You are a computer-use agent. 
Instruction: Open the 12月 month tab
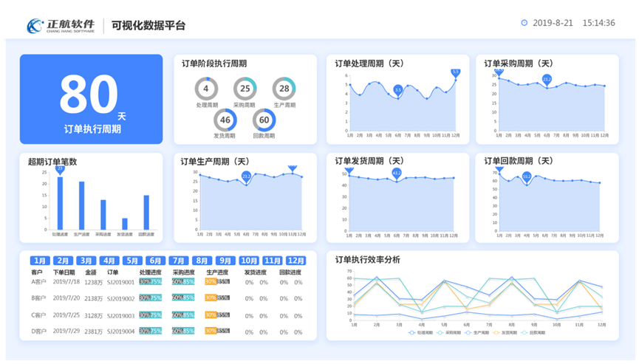pyautogui.click(x=296, y=261)
